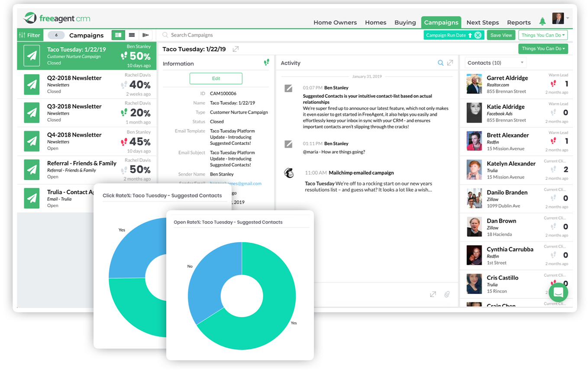Open Katie Aldridge contact name

point(506,107)
